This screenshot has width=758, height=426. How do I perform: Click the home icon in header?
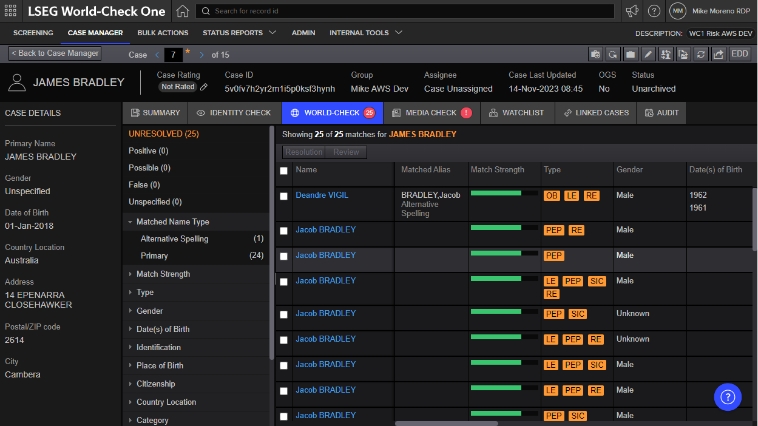(182, 11)
